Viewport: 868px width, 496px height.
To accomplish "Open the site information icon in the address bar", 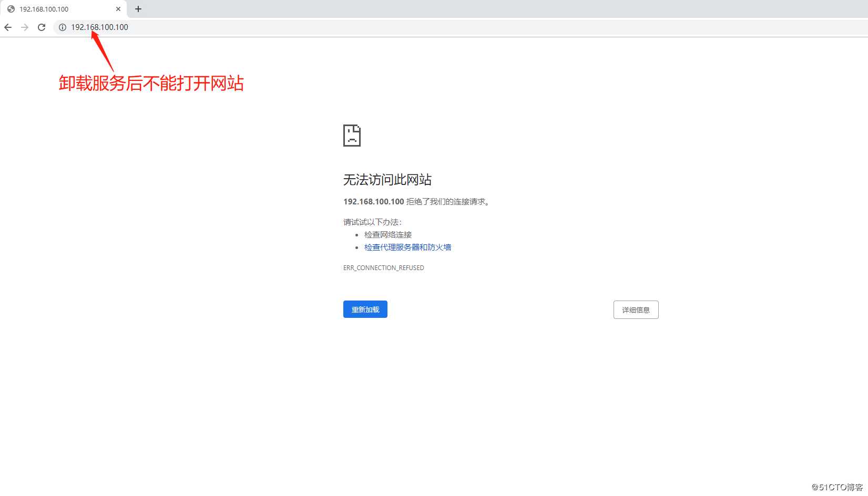I will tap(63, 27).
